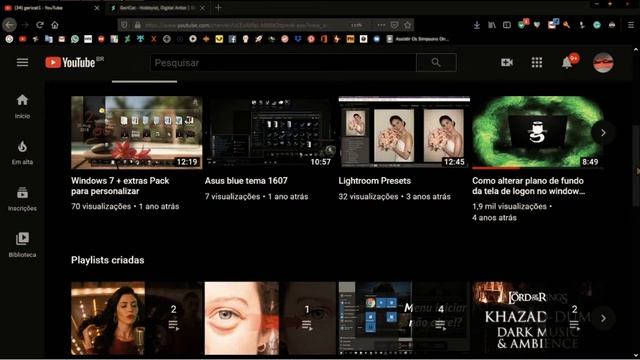Click the magnifier search button
The height and width of the screenshot is (360, 640).
[436, 62]
